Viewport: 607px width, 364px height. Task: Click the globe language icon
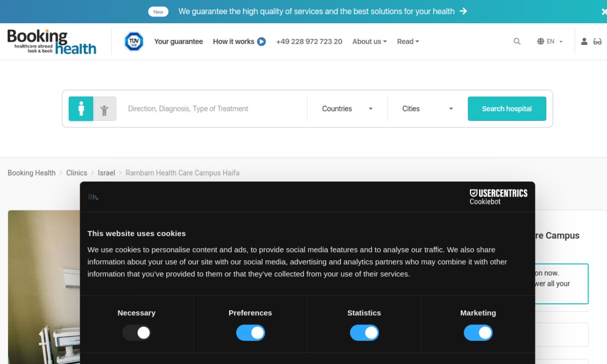point(541,42)
